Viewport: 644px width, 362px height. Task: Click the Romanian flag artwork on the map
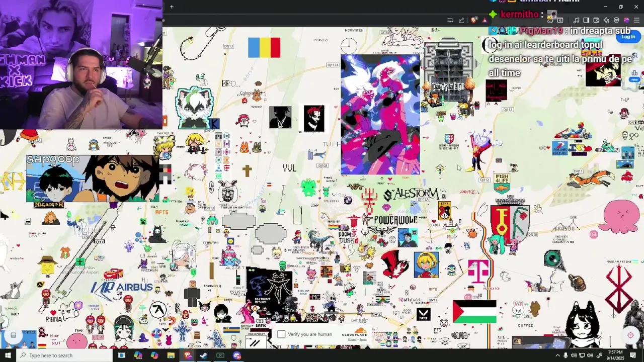(264, 48)
